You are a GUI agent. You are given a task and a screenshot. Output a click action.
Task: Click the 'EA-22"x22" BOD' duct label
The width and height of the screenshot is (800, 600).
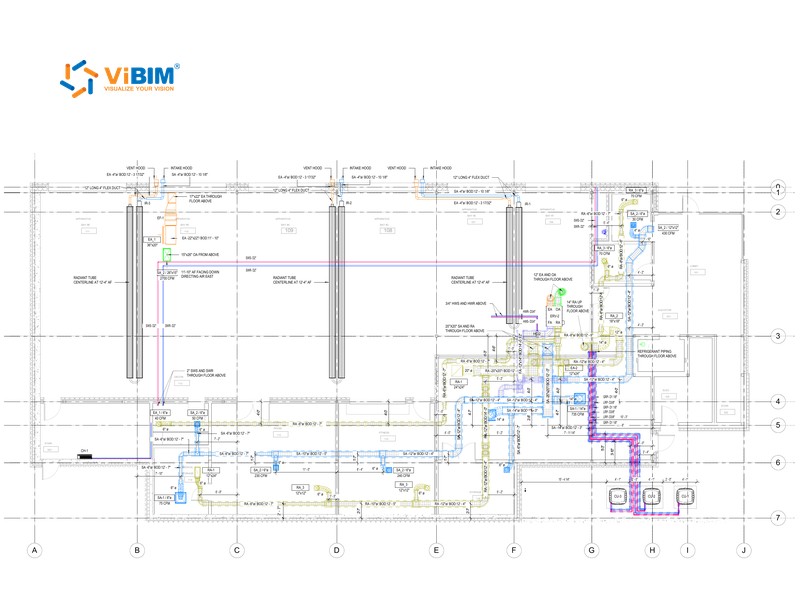click(x=201, y=238)
